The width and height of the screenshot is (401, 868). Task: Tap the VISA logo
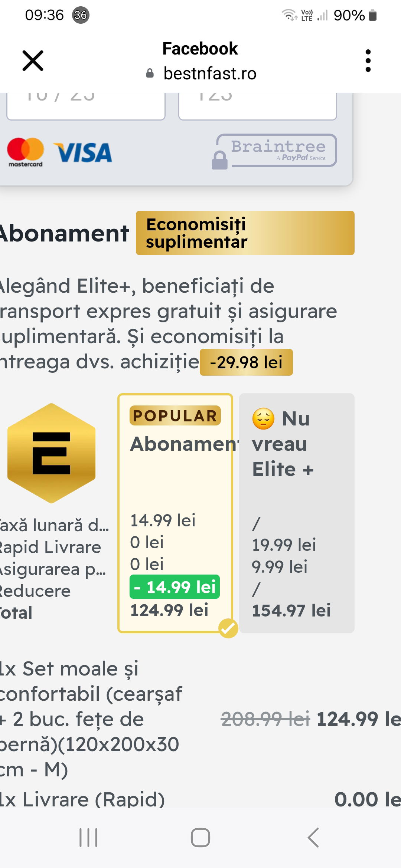pyautogui.click(x=84, y=152)
